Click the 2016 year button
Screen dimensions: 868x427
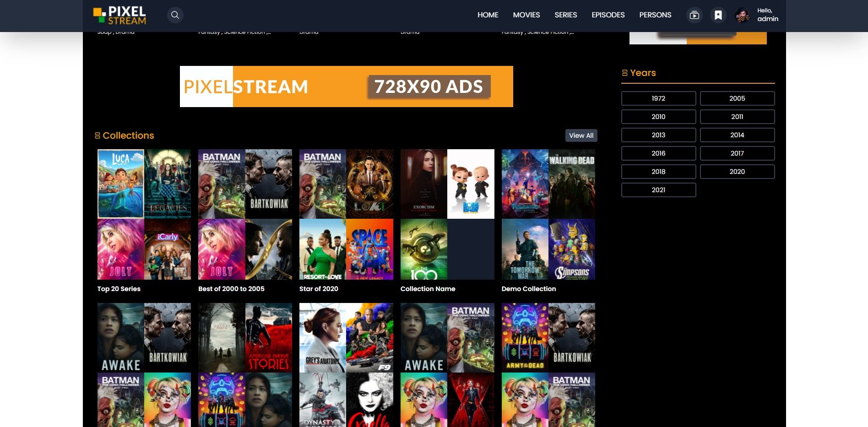pos(658,153)
